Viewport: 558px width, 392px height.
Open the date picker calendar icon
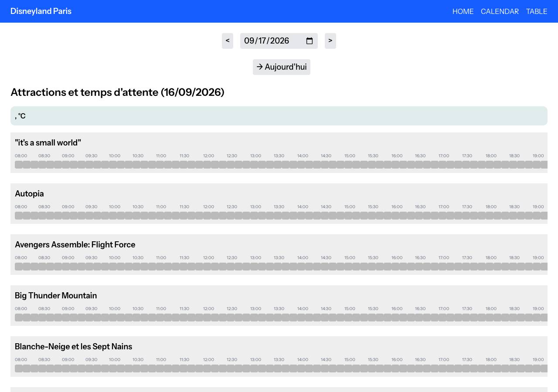tap(310, 41)
